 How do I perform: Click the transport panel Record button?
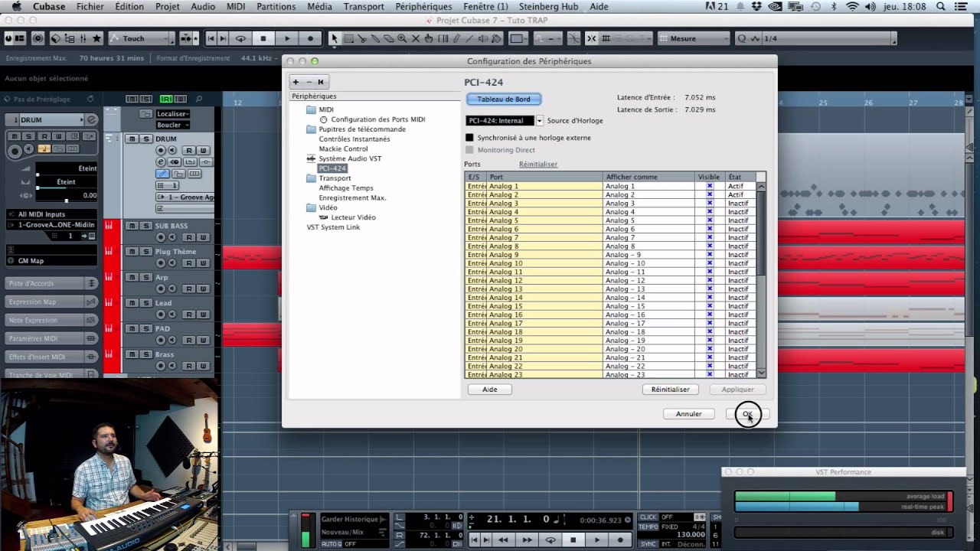619,540
